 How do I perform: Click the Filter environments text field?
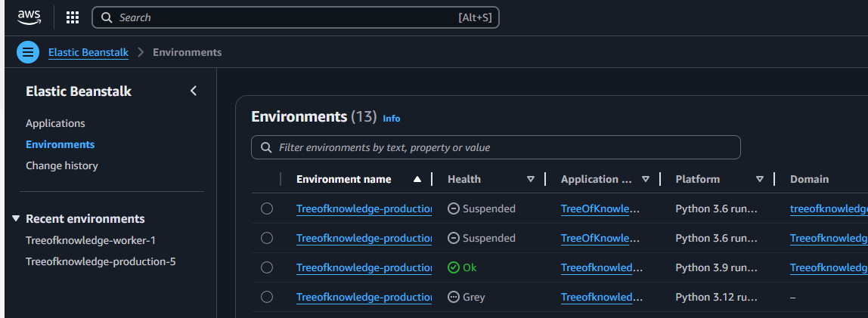click(496, 147)
